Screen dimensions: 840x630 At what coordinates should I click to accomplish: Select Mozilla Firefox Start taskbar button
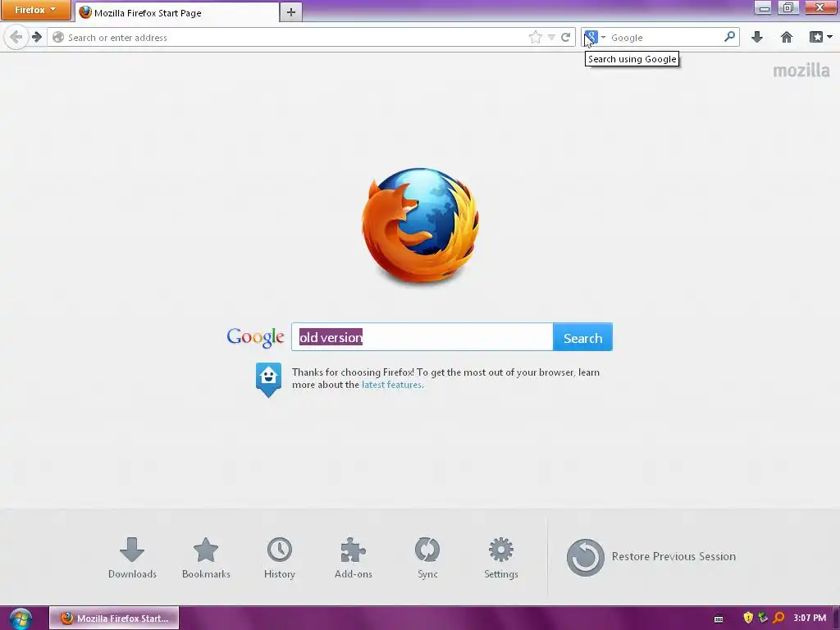click(114, 619)
